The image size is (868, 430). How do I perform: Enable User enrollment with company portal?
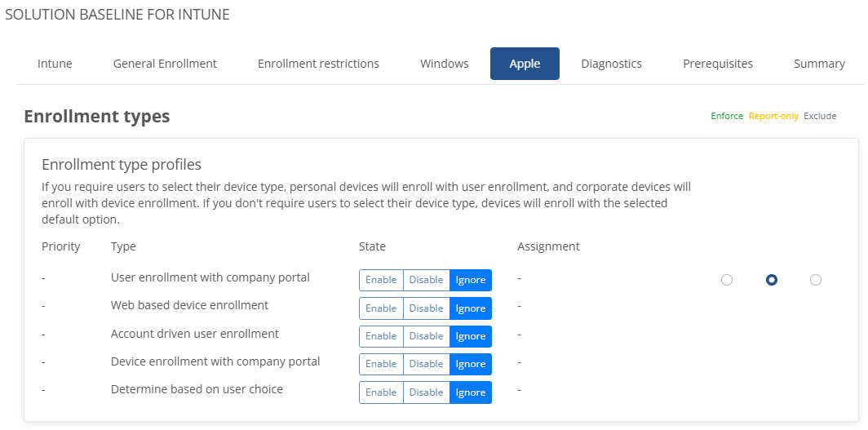point(381,280)
